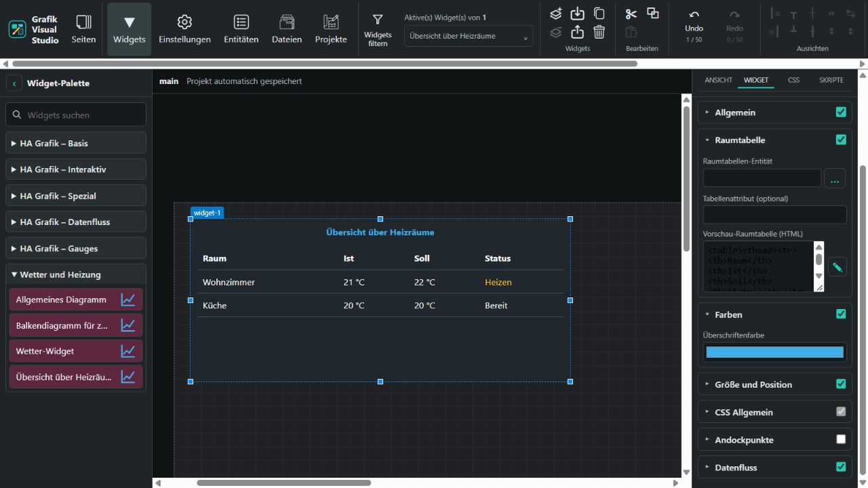Screen dimensions: 868x488
Task: Toggle the Allgemein section checkbox
Action: [841, 113]
